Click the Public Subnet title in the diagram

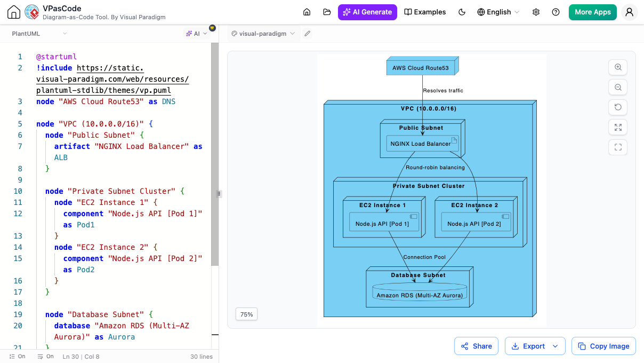click(x=421, y=128)
